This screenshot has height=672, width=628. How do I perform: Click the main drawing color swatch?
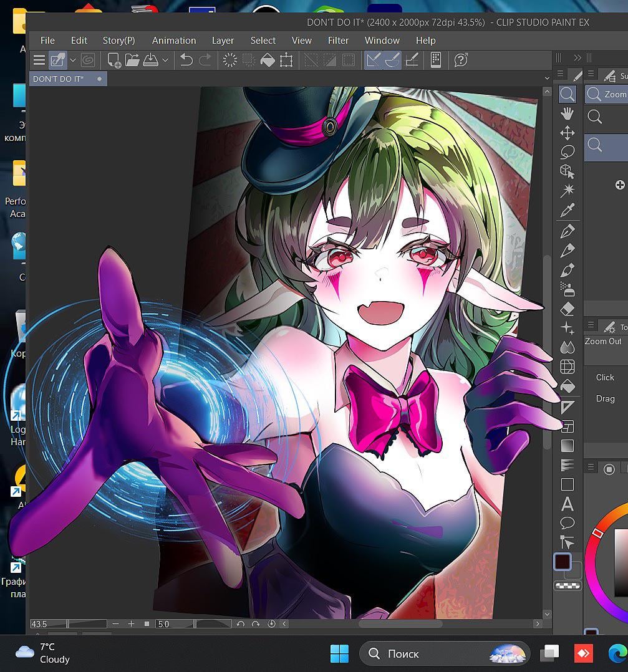coord(563,561)
